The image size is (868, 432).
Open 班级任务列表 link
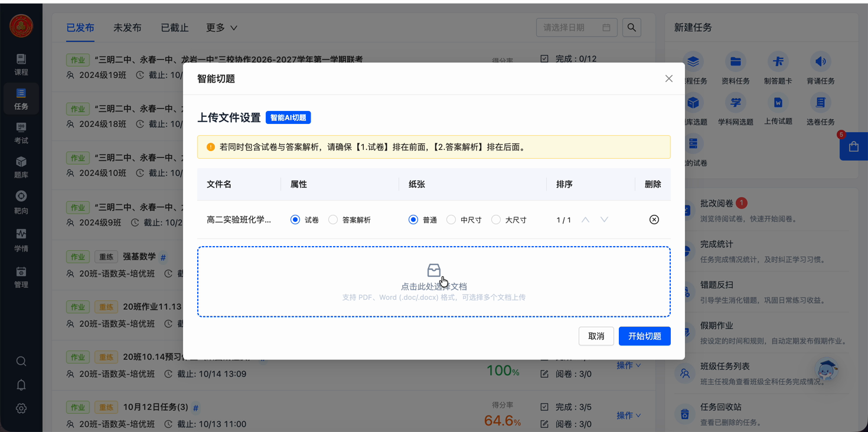pyautogui.click(x=725, y=366)
